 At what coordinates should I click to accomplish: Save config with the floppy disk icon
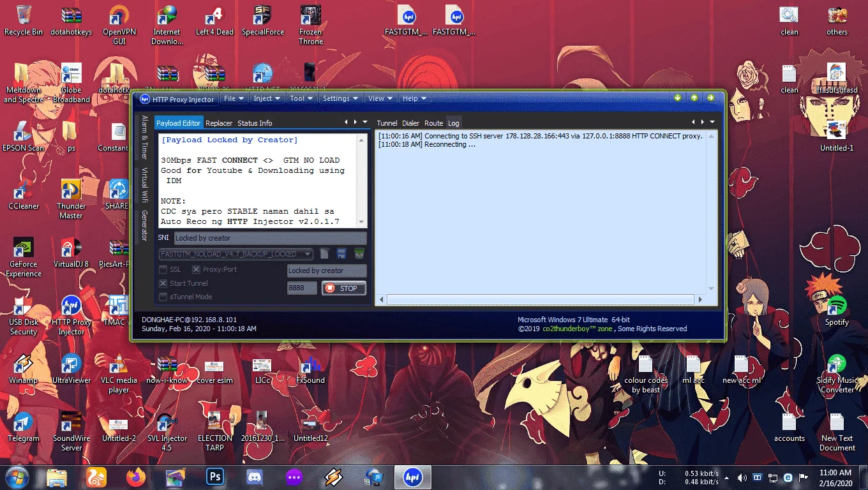pyautogui.click(x=341, y=253)
